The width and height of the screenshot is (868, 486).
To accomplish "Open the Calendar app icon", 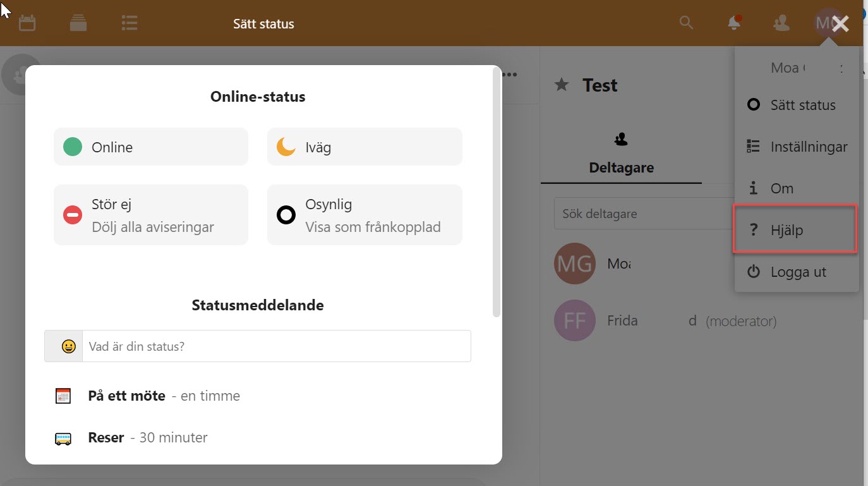I will [27, 23].
